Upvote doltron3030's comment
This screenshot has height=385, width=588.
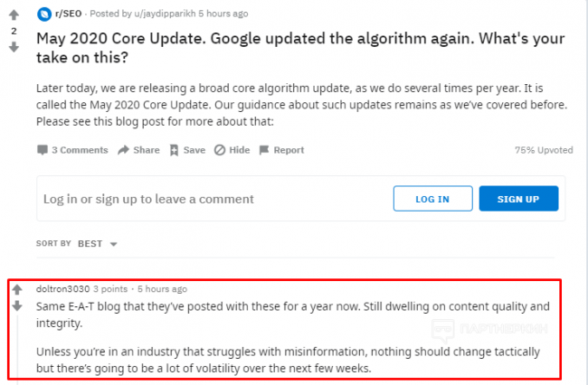click(x=16, y=290)
